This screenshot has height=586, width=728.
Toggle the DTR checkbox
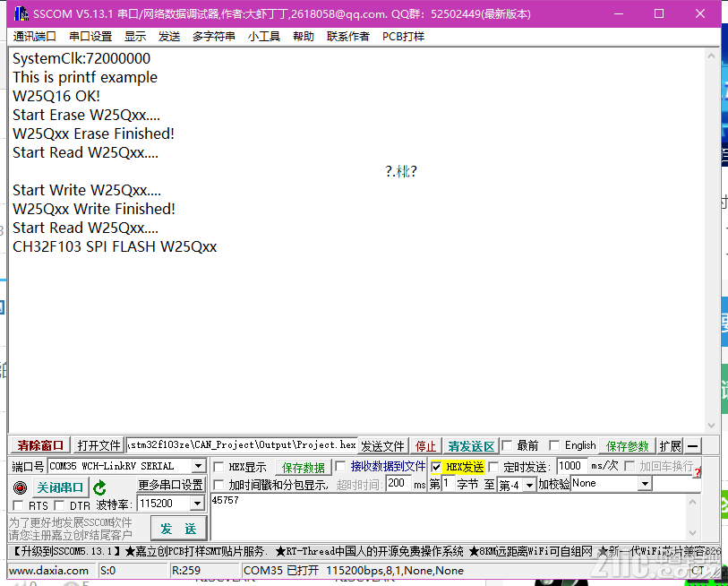click(59, 505)
